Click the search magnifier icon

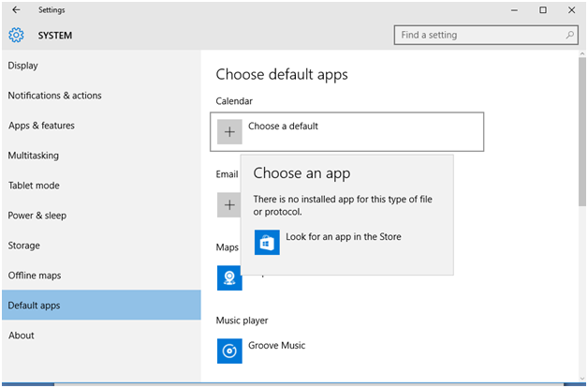click(570, 36)
